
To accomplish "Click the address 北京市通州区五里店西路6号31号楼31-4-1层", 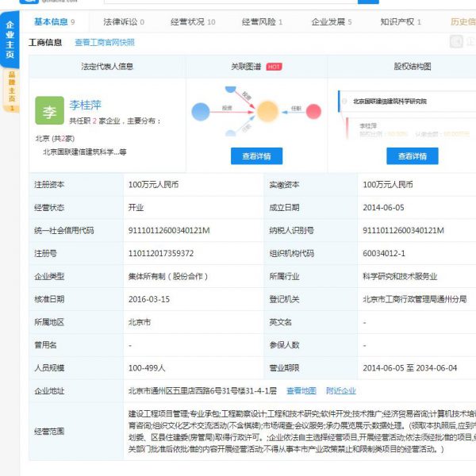I will [202, 391].
